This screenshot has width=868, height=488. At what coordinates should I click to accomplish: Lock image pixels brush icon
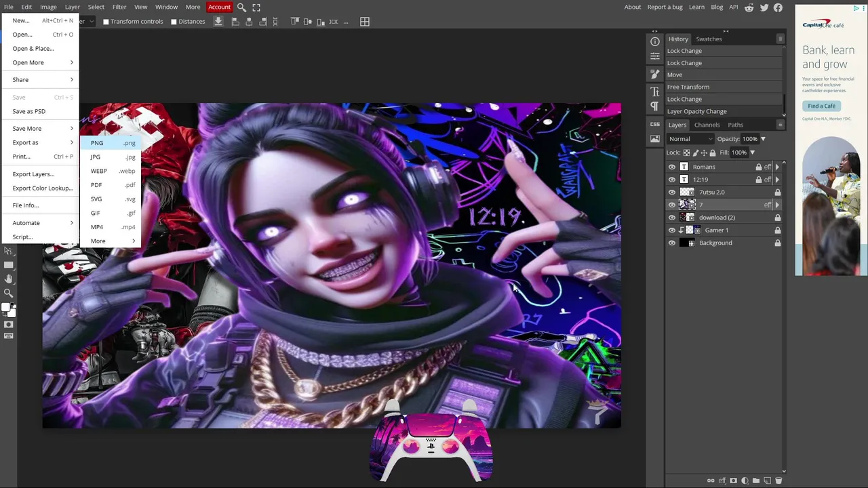click(x=695, y=152)
